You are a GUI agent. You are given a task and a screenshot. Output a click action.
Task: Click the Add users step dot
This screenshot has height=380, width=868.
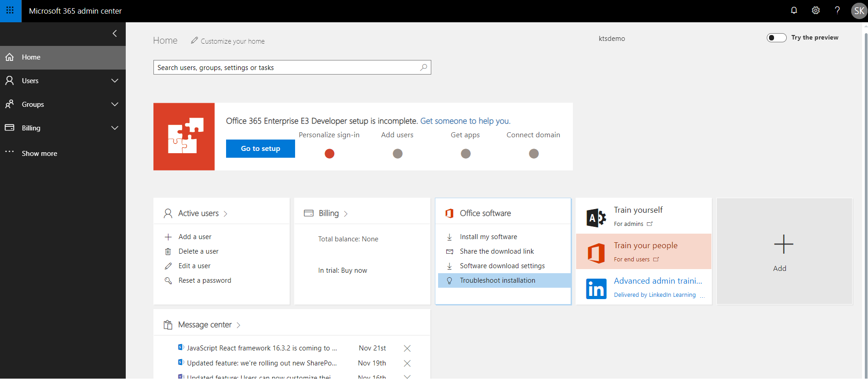pyautogui.click(x=398, y=154)
